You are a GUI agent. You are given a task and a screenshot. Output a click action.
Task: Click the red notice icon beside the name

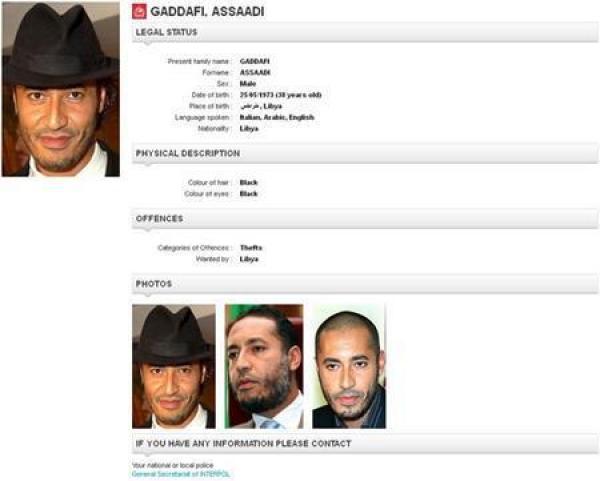pos(139,11)
